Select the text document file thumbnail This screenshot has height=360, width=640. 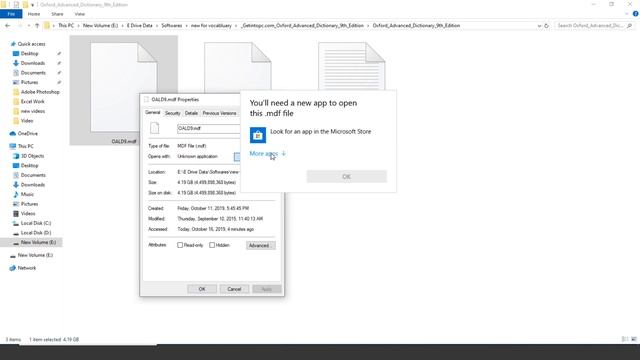pos(351,66)
